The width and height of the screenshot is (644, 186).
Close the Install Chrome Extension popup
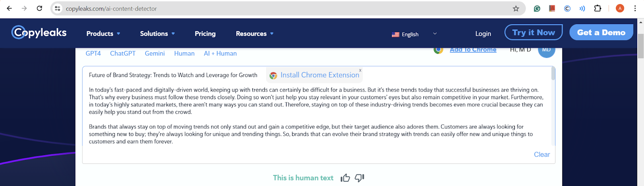[x=360, y=70]
